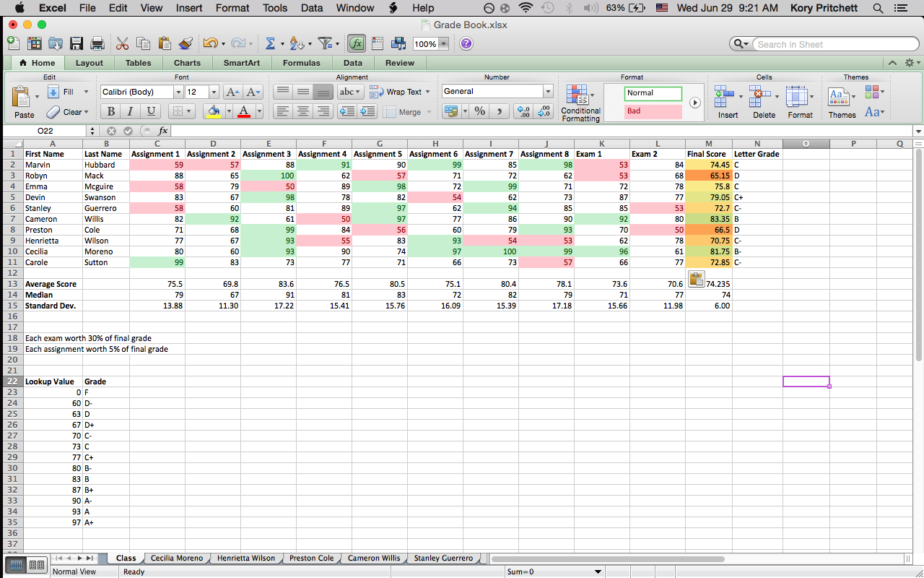The width and height of the screenshot is (924, 578).
Task: Open the Cecilia Moreno sheet tab
Action: point(177,558)
